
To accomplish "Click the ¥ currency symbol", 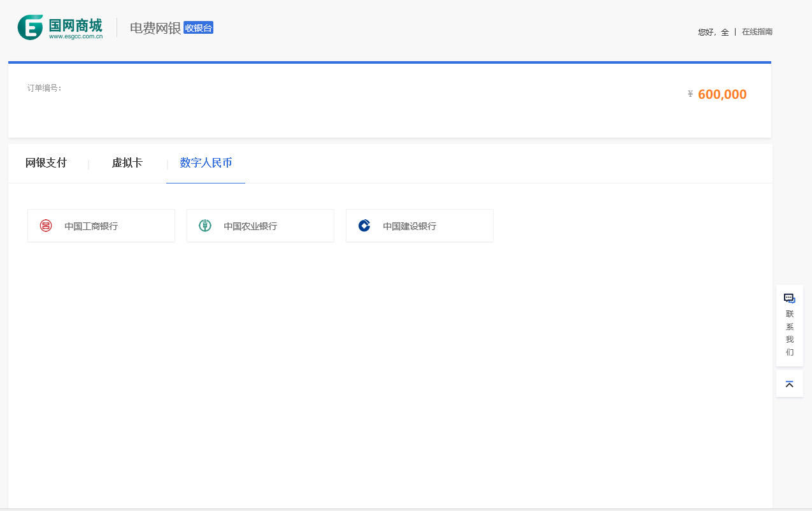I will click(690, 94).
